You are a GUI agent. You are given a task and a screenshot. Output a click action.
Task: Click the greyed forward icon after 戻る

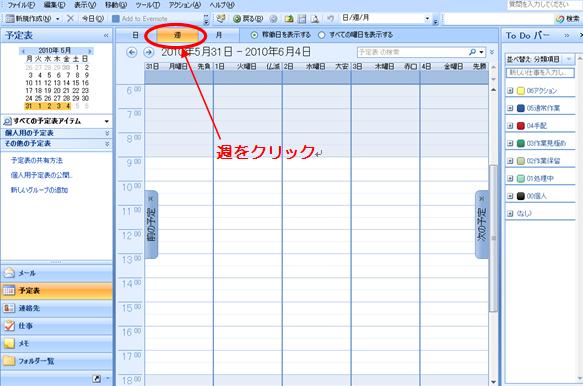pyautogui.click(x=273, y=19)
